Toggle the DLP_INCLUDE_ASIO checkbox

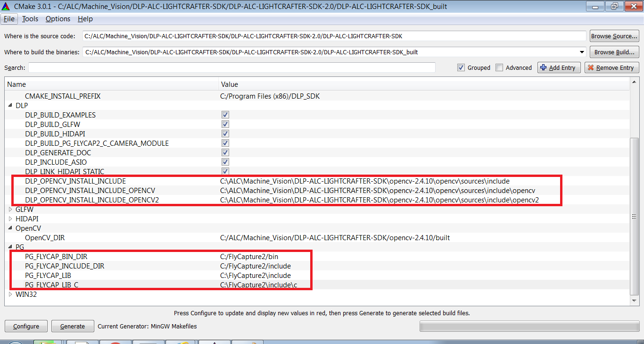click(x=225, y=162)
